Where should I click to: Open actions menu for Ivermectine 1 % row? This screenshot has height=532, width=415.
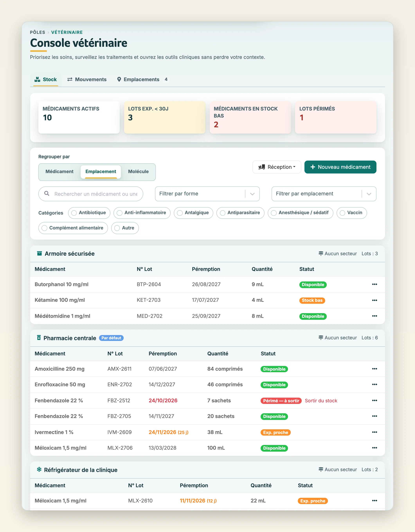click(x=374, y=432)
